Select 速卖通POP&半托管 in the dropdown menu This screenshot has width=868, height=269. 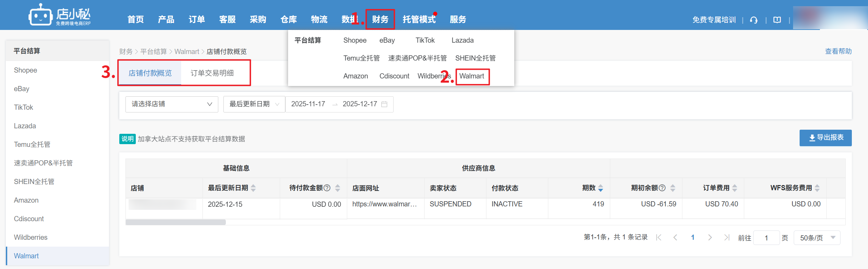417,58
